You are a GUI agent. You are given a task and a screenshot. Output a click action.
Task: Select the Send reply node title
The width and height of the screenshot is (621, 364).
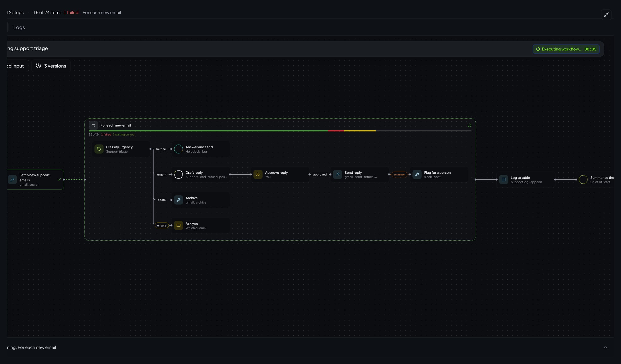coord(353,173)
